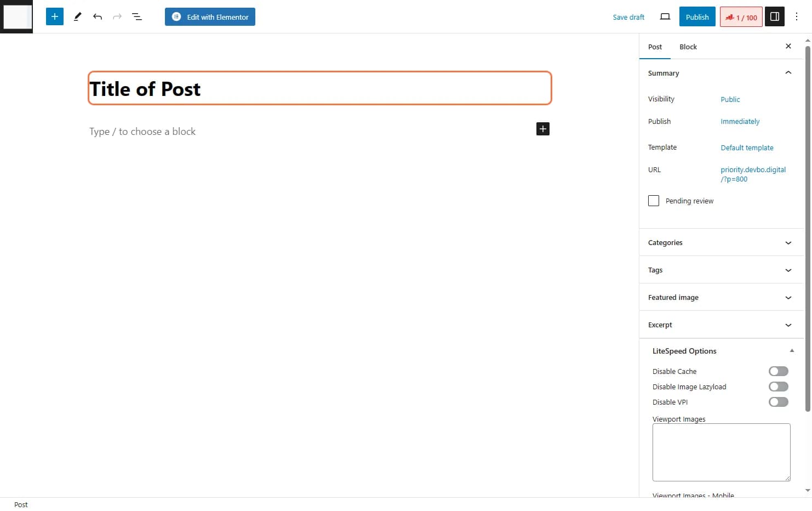Click the sidebar vertical scrollbar thumb
The height and width of the screenshot is (511, 812).
[x=808, y=229]
